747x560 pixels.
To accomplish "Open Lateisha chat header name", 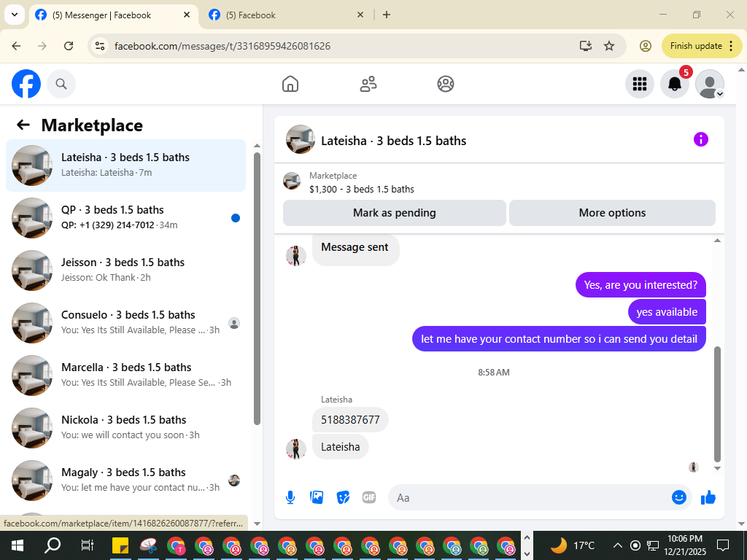I will (x=393, y=141).
